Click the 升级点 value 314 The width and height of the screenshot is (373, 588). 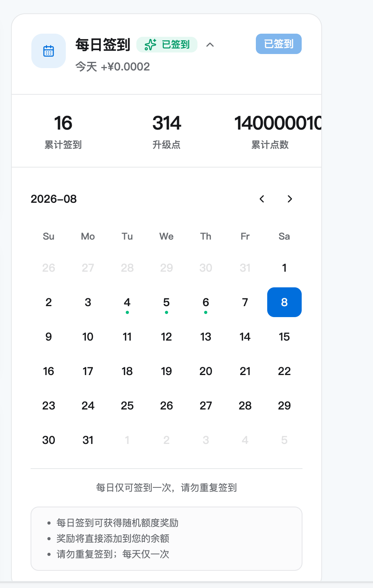(x=167, y=123)
